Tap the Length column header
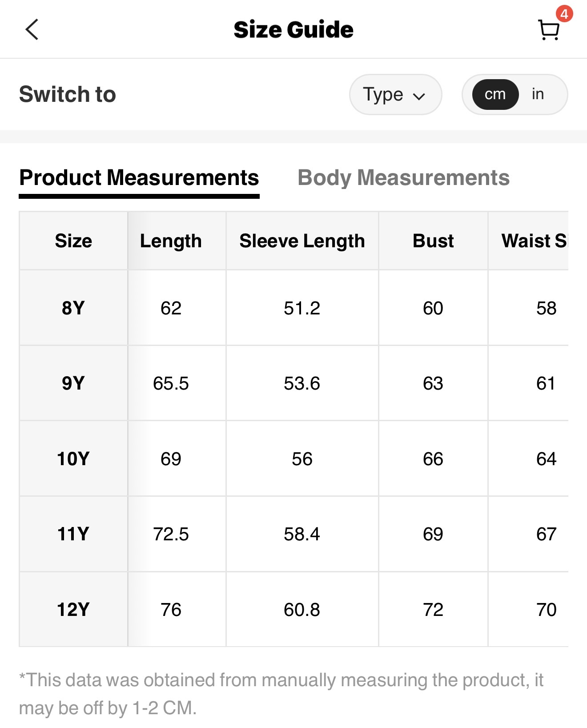This screenshot has height=728, width=587. (171, 241)
